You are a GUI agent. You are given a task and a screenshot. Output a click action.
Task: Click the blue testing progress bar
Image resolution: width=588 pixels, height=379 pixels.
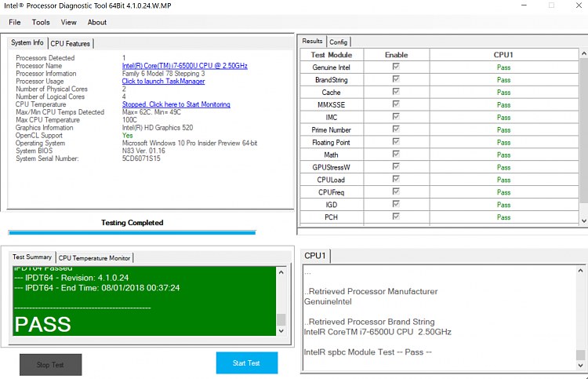point(132,233)
